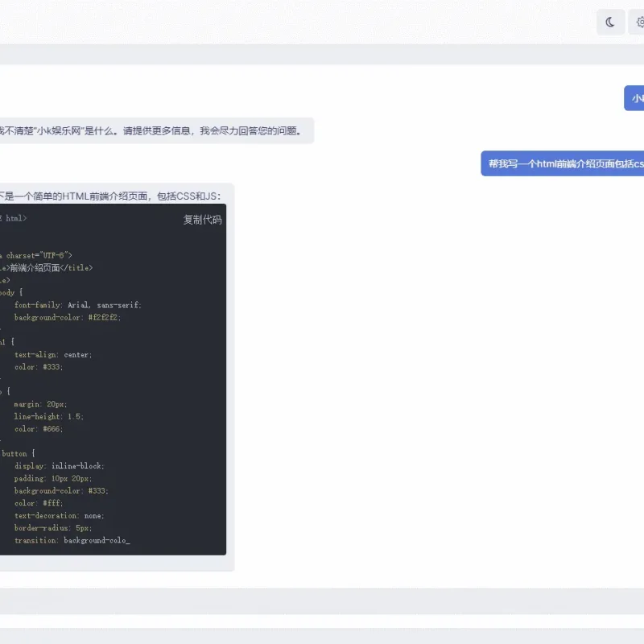The height and width of the screenshot is (644, 644).
Task: Click the intro line 一个简单的HTML前端介绍页面
Action: point(110,196)
